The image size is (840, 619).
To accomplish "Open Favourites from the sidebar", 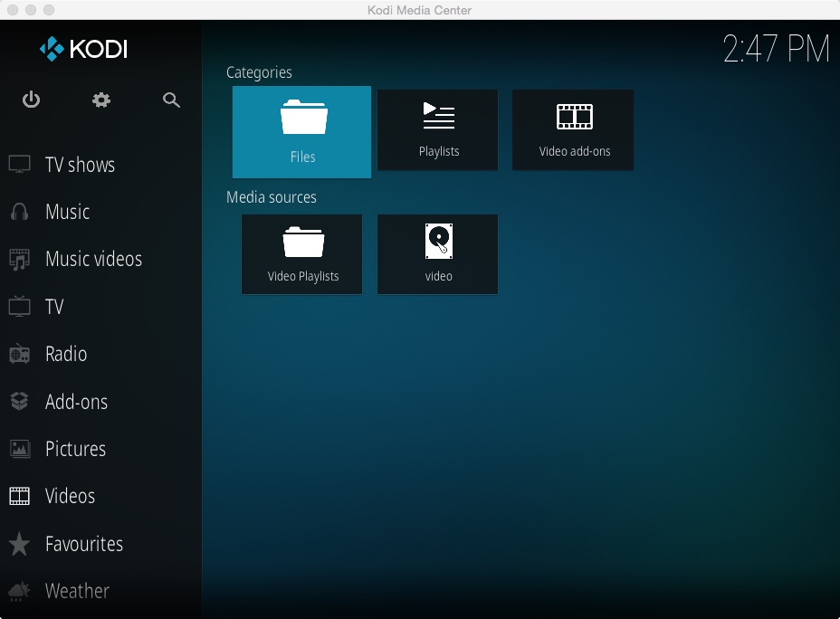I will click(x=83, y=544).
